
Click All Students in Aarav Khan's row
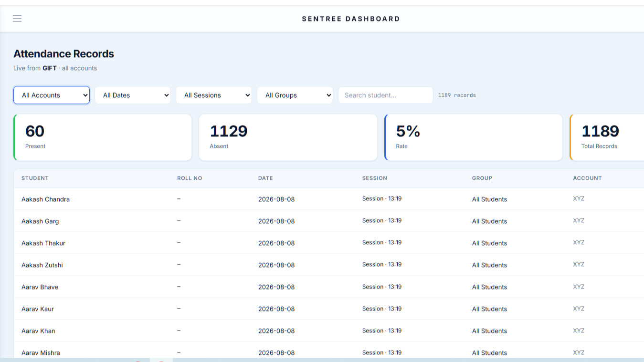(489, 331)
